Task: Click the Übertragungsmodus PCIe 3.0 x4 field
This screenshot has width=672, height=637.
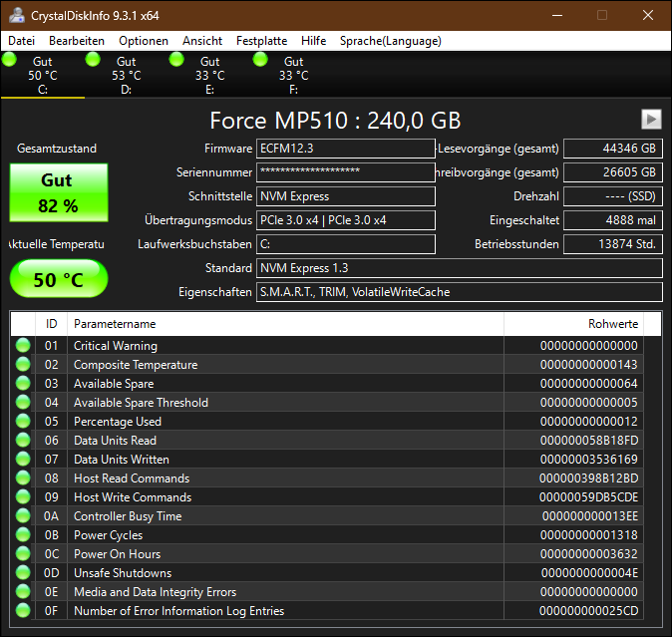Action: 346,220
